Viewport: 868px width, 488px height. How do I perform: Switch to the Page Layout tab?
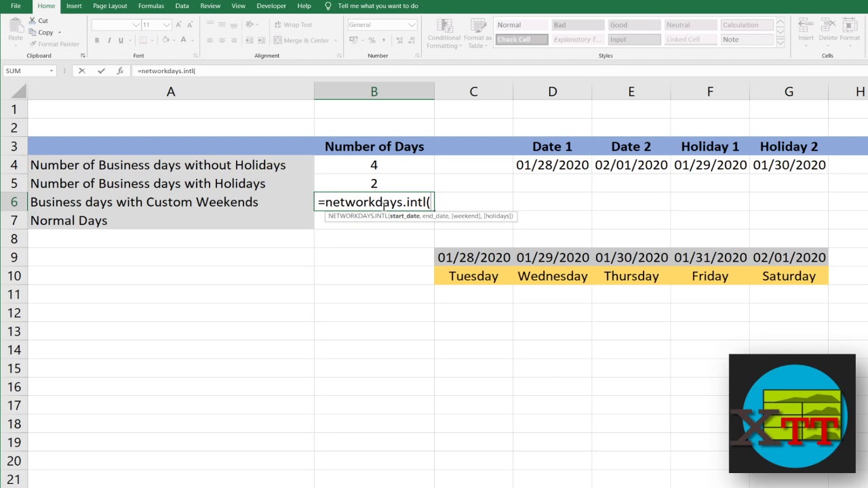point(110,6)
